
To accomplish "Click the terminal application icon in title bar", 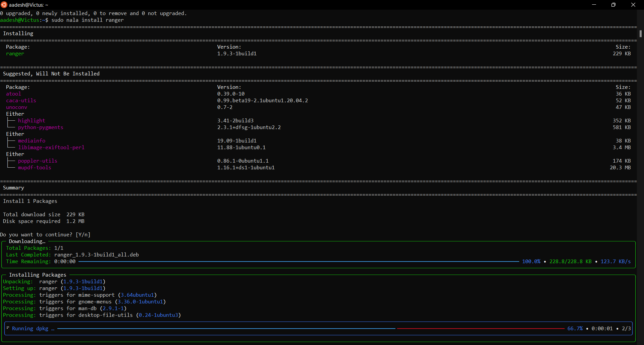I will tap(4, 5).
